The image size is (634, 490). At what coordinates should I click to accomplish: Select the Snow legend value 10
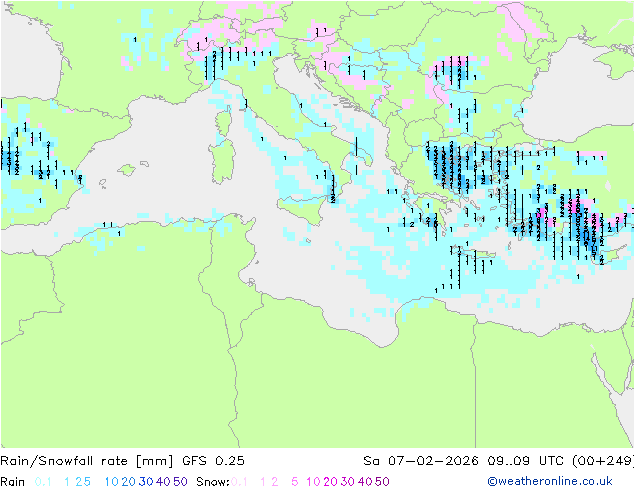313,482
